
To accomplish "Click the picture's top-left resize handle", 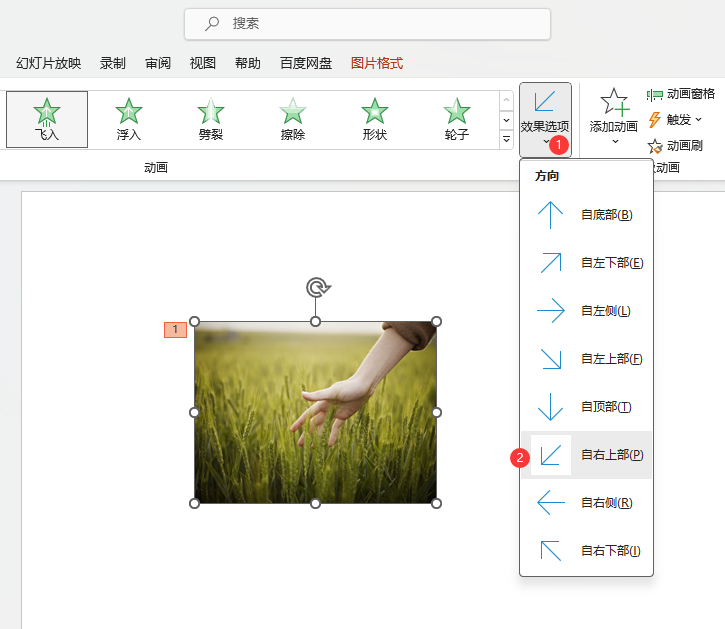I will (195, 321).
